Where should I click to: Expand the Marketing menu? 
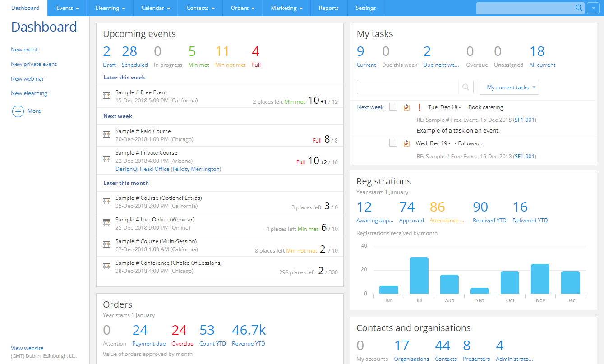[287, 8]
